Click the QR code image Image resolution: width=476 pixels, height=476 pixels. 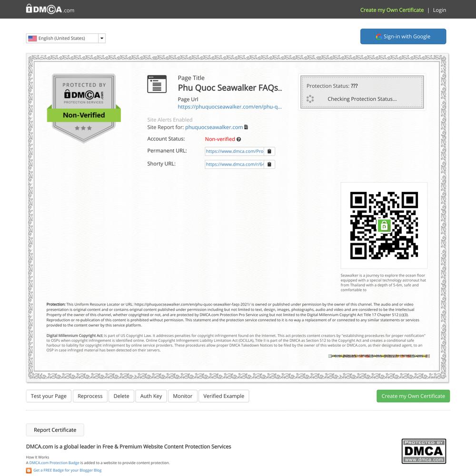coord(384,226)
